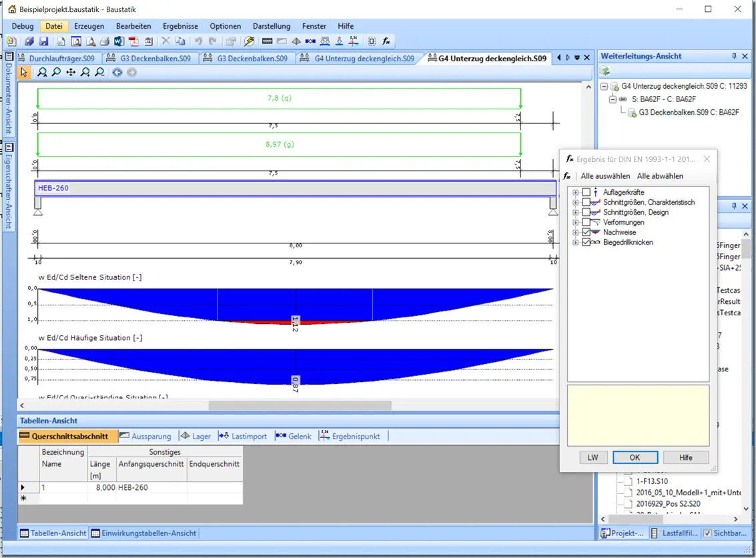Export document to PDF via toolbar icon
The width and height of the screenshot is (756, 558).
pyautogui.click(x=133, y=41)
